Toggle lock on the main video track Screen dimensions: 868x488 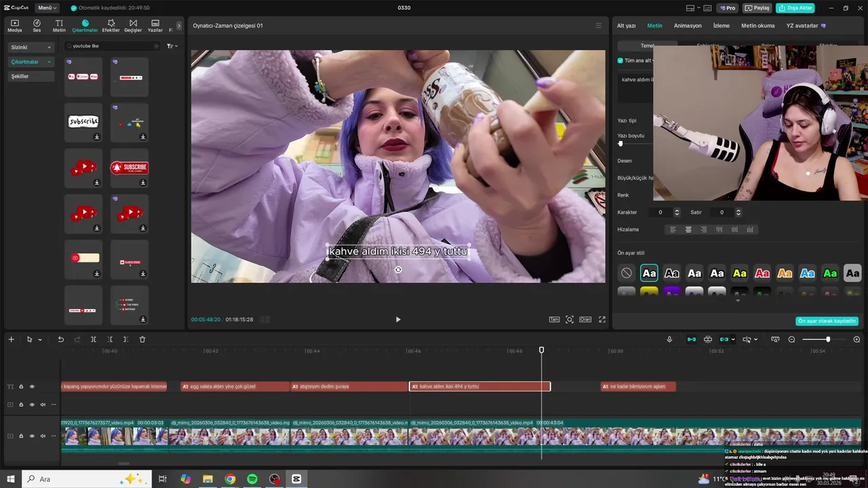21,436
